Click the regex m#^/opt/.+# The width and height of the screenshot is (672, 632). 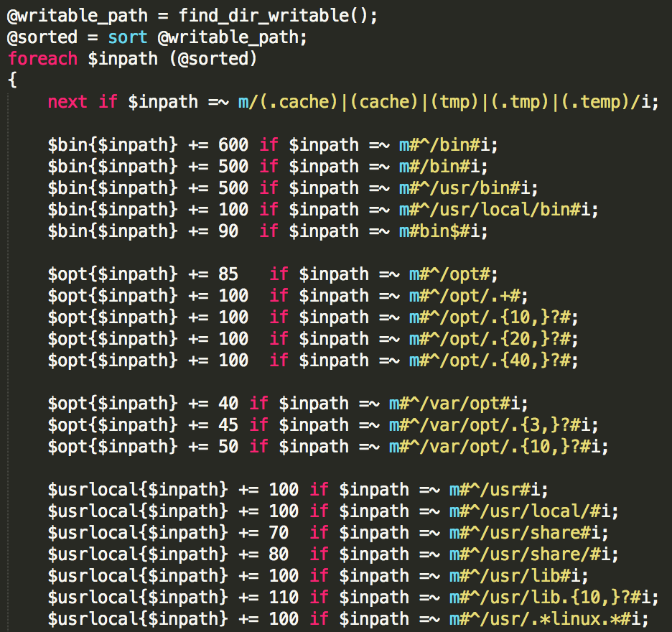(465, 296)
